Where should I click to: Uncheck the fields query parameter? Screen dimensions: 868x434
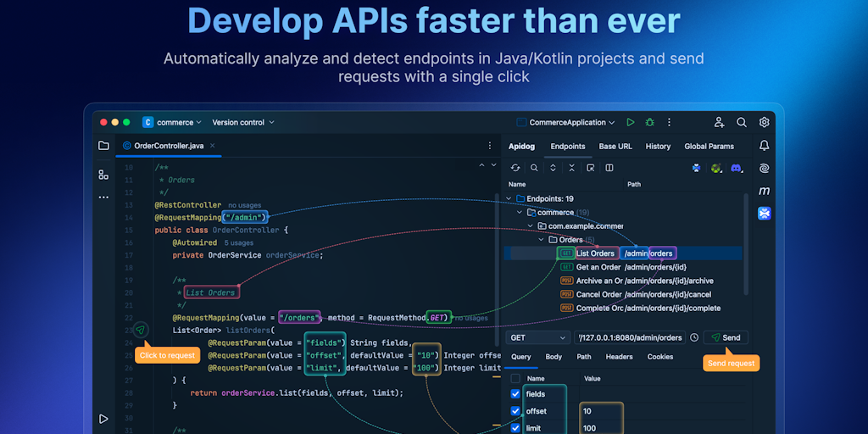click(x=515, y=394)
